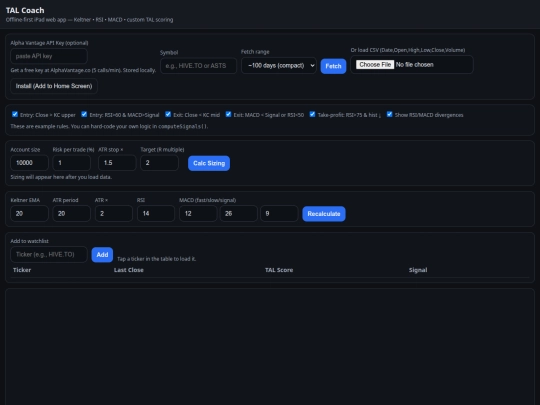Click the MACD fast field showing 12

pyautogui.click(x=198, y=214)
